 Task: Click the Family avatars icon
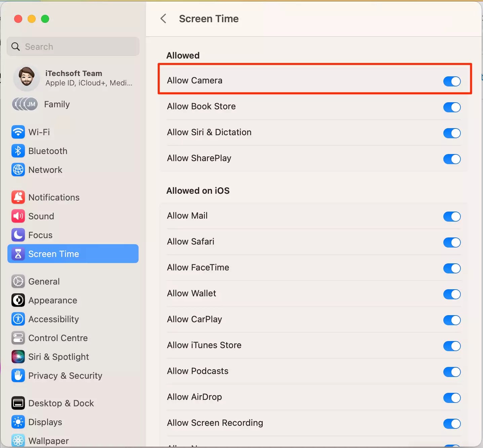point(25,104)
